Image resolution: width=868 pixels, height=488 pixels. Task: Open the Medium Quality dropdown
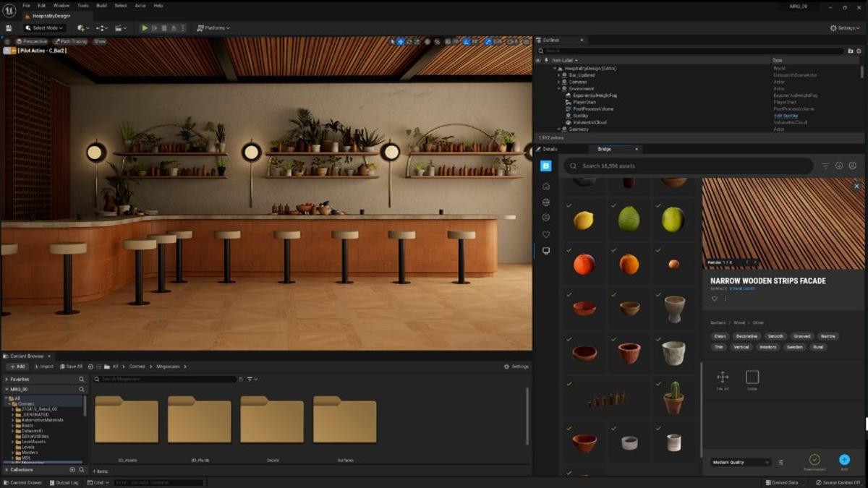tap(741, 462)
